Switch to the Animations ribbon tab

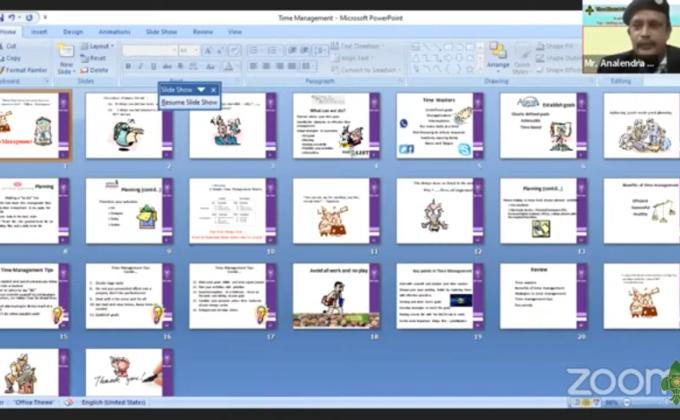[x=114, y=32]
